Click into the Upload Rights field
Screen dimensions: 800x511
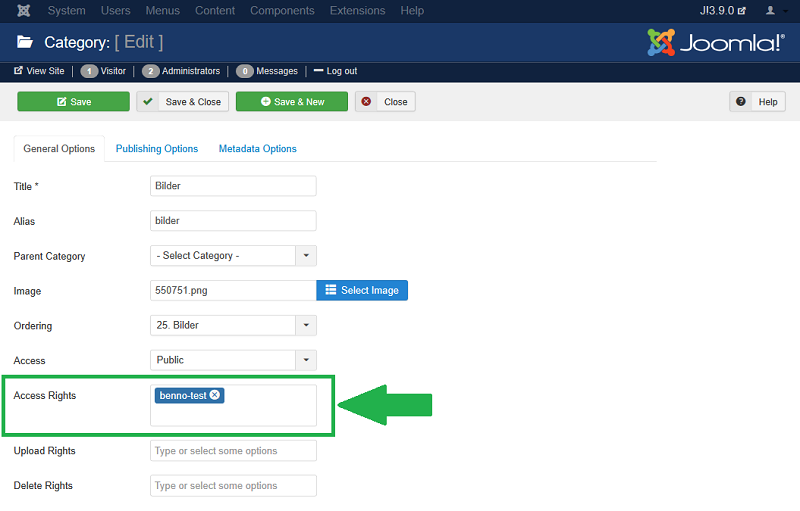click(233, 451)
